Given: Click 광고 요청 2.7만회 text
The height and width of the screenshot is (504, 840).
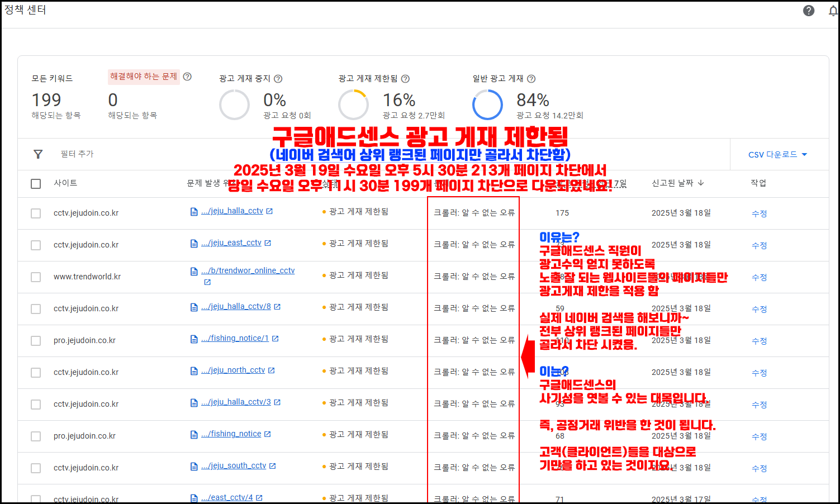Looking at the screenshot, I should 414,116.
